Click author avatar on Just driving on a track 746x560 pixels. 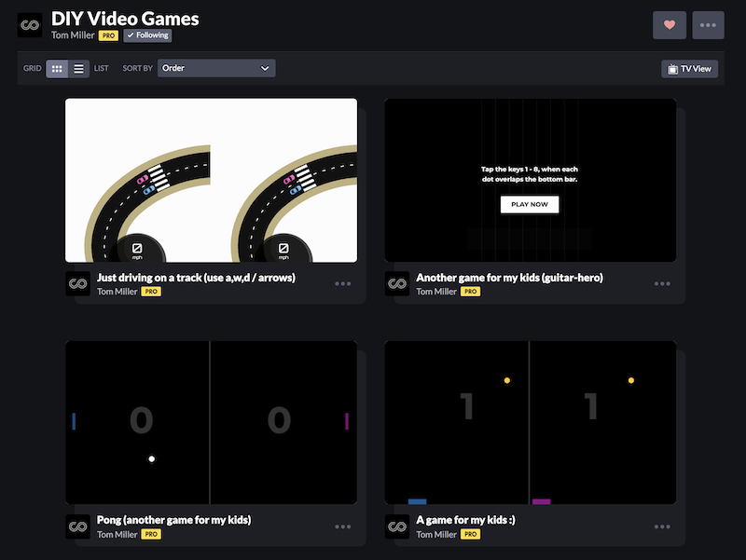77,284
